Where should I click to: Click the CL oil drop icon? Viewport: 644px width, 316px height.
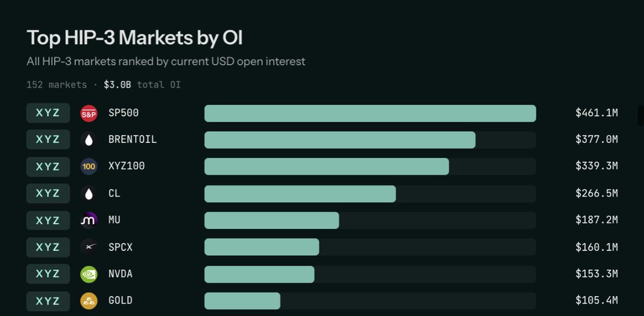89,193
